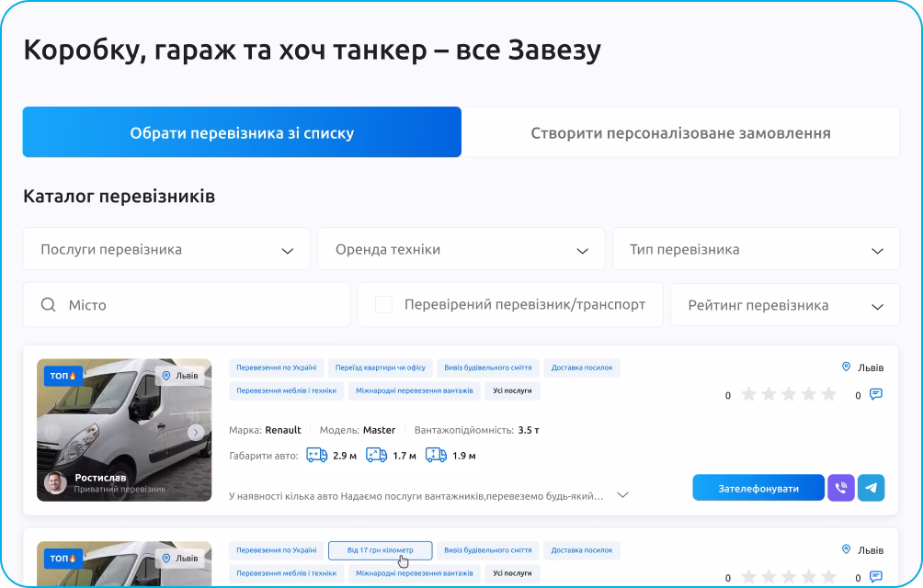This screenshot has height=588, width=923.
Task: Click previous photo arrow on first van image
Action: [x=52, y=433]
